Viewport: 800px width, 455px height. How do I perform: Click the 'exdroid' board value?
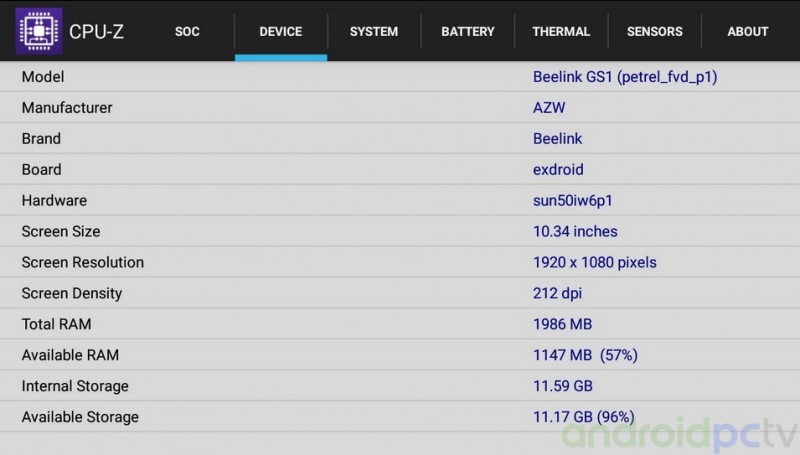[558, 169]
